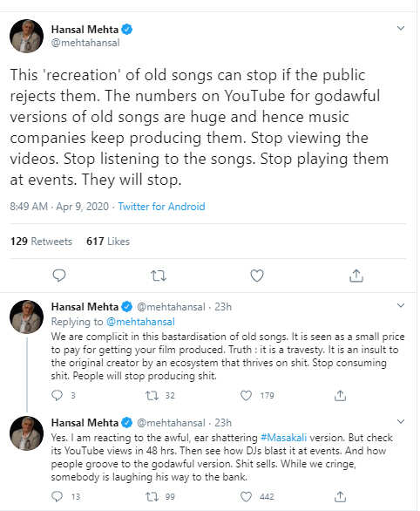The width and height of the screenshot is (420, 511).
Task: Retweet the reply showing 32 retweets
Action: click(x=152, y=396)
